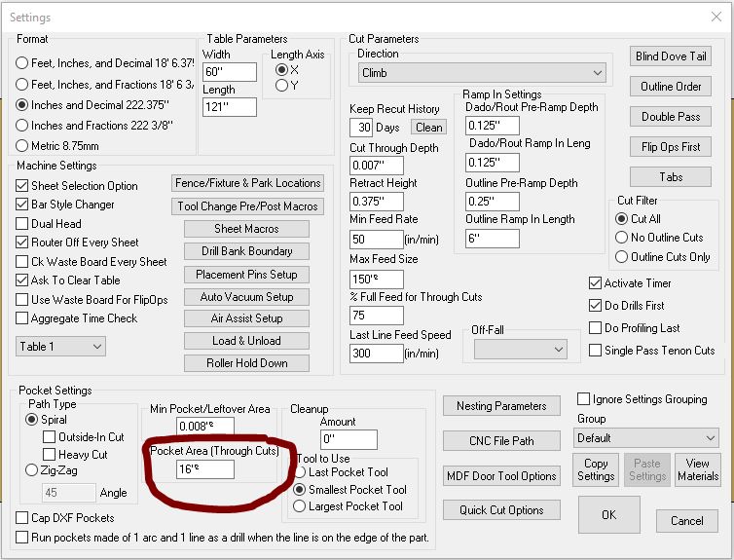This screenshot has height=560, width=734.
Task: Toggle the Activate Timer checkbox
Action: [x=596, y=283]
